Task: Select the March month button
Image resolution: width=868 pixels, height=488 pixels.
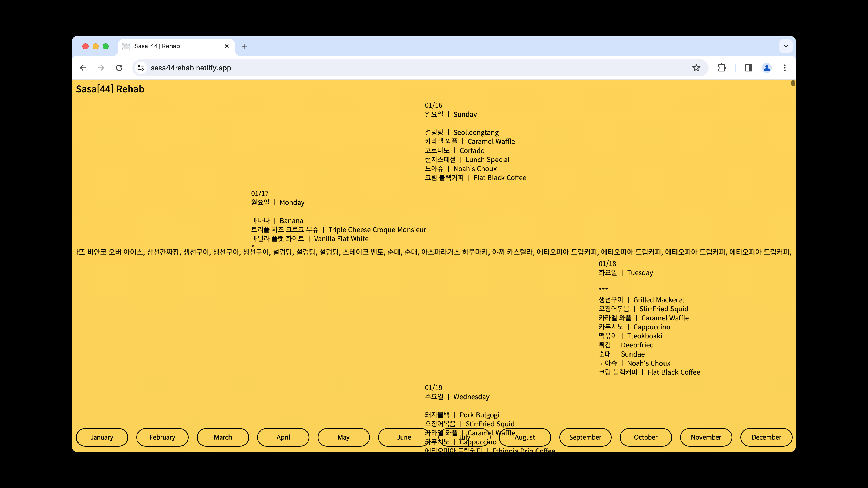Action: [x=223, y=437]
